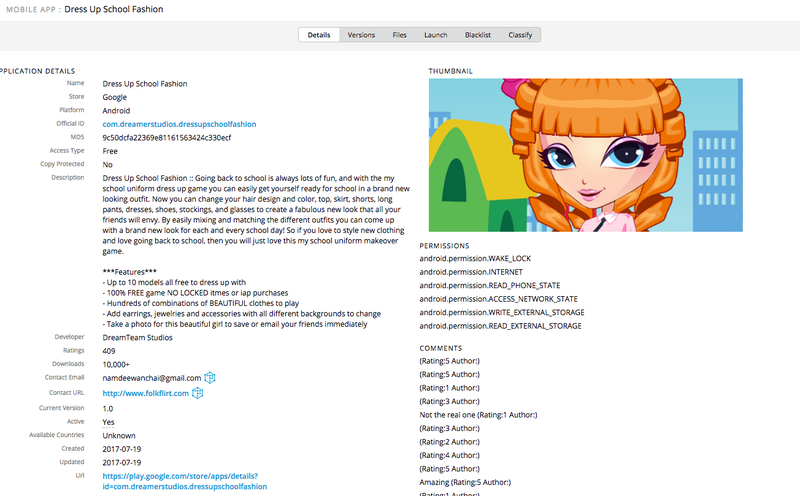This screenshot has height=496, width=800.
Task: Click the app title in the page header
Action: click(x=114, y=9)
